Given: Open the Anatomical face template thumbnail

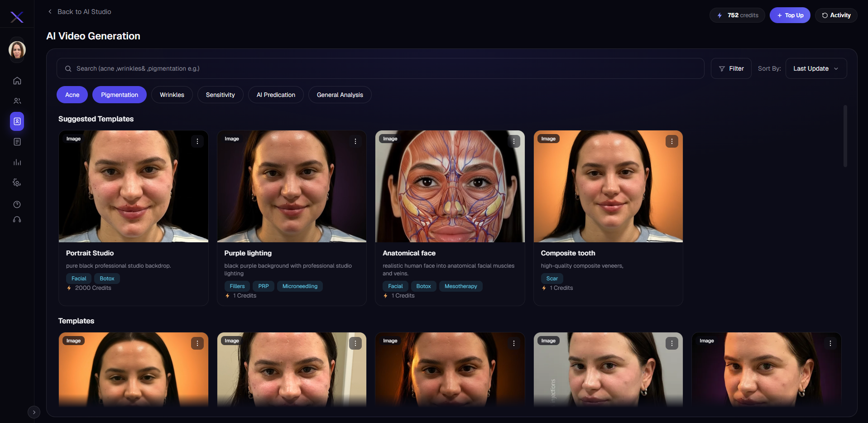Looking at the screenshot, I should coord(450,186).
